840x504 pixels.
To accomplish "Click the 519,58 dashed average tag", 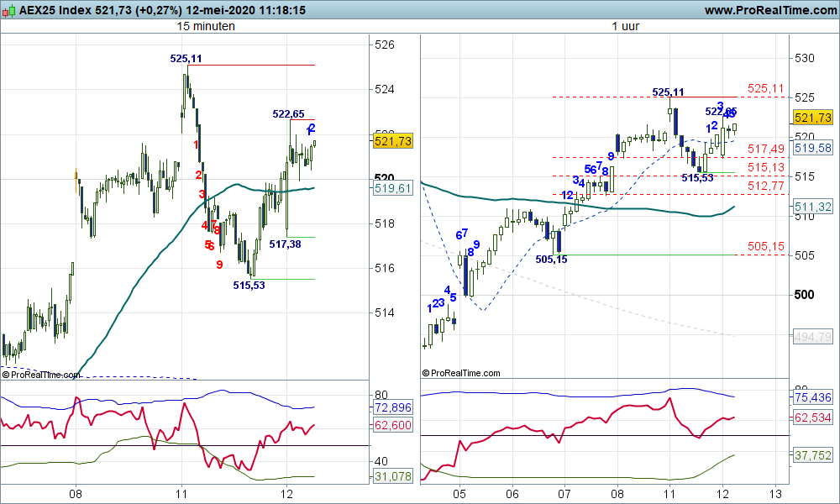I will click(x=813, y=148).
